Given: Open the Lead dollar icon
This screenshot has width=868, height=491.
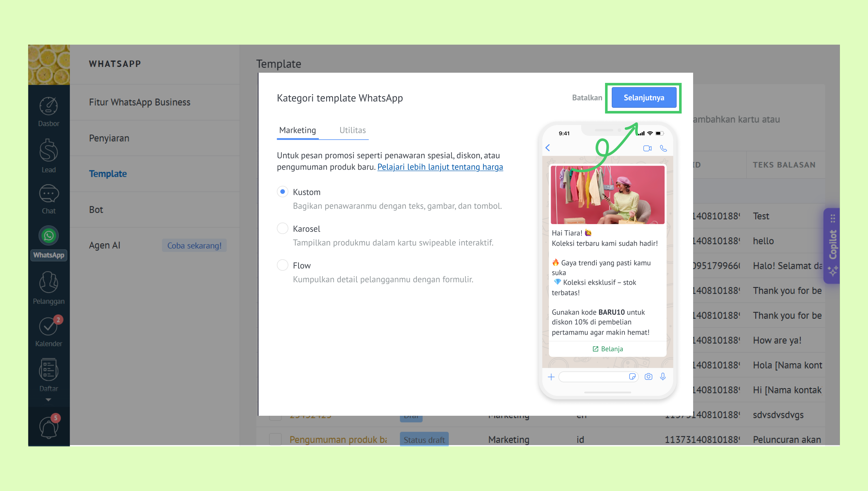Looking at the screenshot, I should pos(49,151).
